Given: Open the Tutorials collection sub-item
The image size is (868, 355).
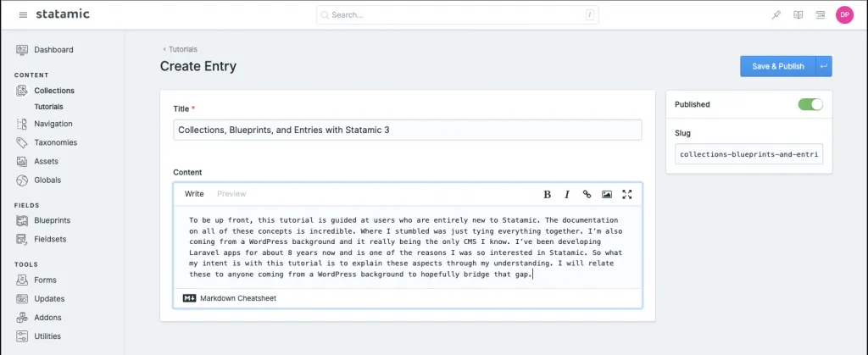Looking at the screenshot, I should [x=48, y=107].
